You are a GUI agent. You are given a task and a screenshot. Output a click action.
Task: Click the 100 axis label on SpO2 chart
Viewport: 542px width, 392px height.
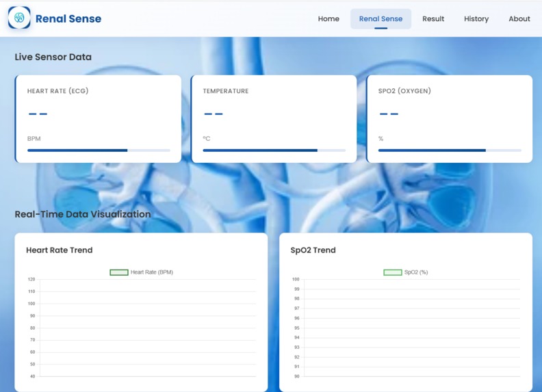[x=296, y=279]
